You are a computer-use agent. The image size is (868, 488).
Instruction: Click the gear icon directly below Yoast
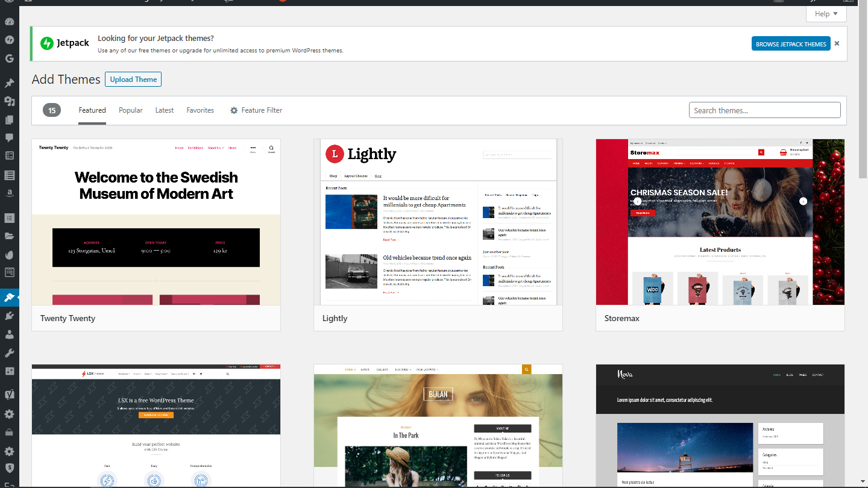point(9,414)
